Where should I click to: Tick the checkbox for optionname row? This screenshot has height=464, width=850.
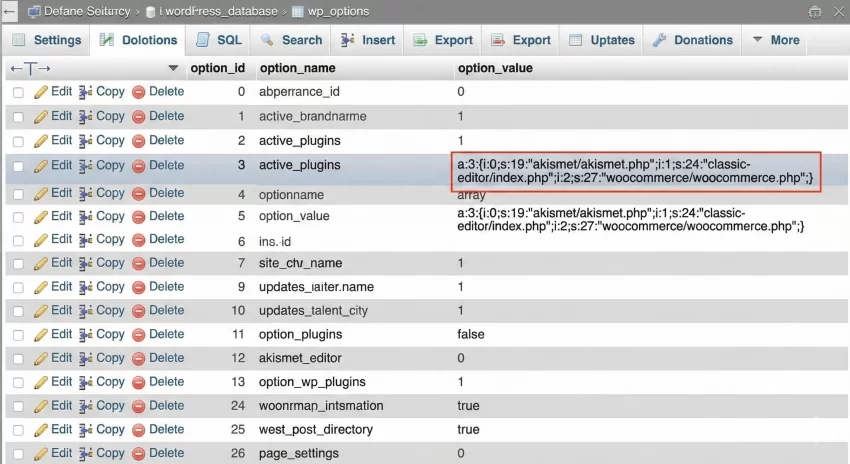(x=18, y=194)
